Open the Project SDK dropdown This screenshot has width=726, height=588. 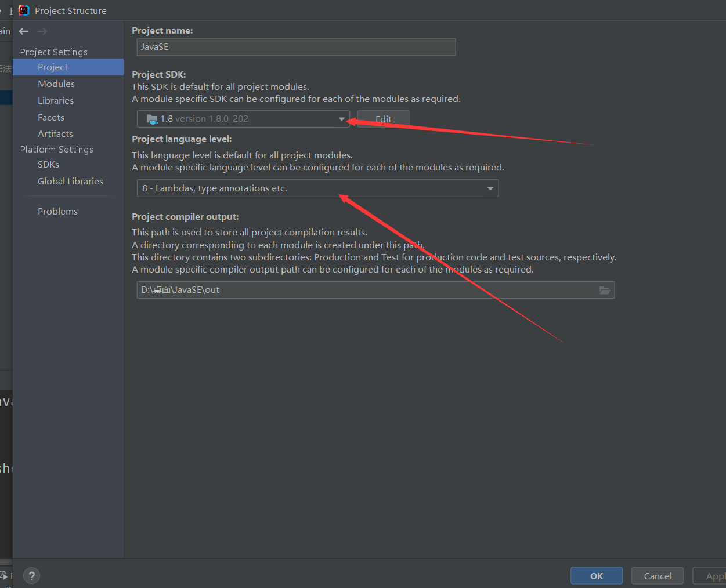[243, 119]
